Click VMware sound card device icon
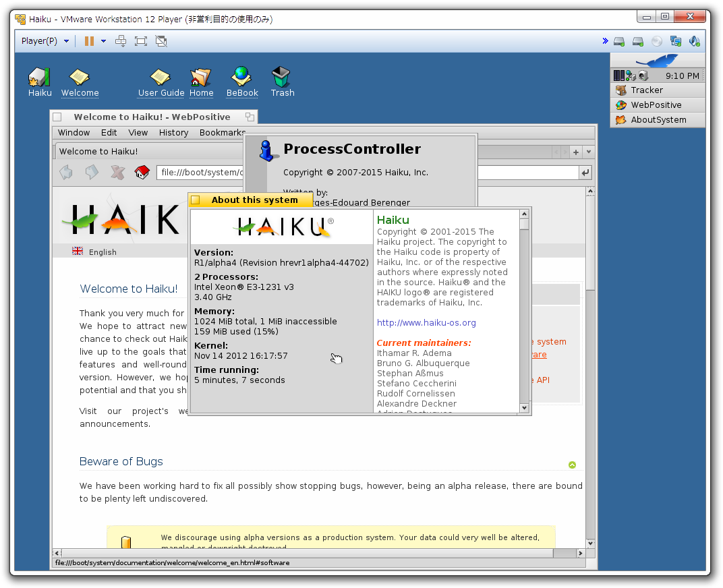Image resolution: width=723 pixels, height=588 pixels. [695, 42]
